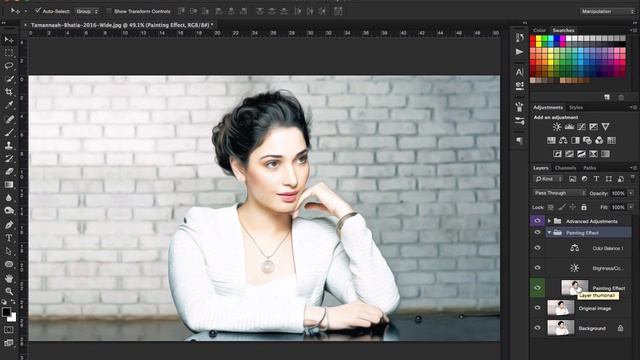Viewport: 640px width, 360px height.
Task: Enable Show Transform Controls checkbox
Action: [109, 11]
